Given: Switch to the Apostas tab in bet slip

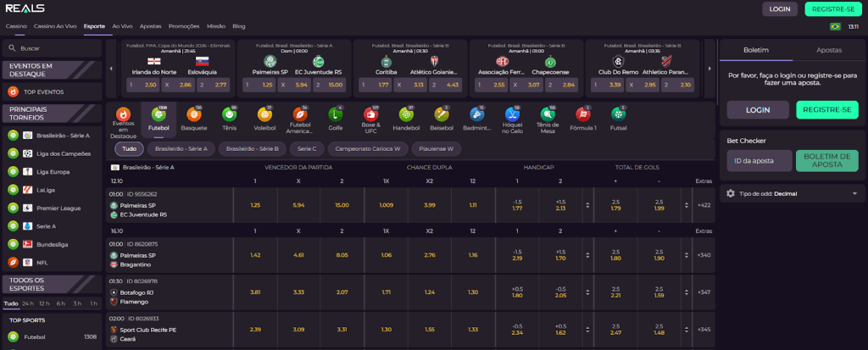Looking at the screenshot, I should point(829,50).
